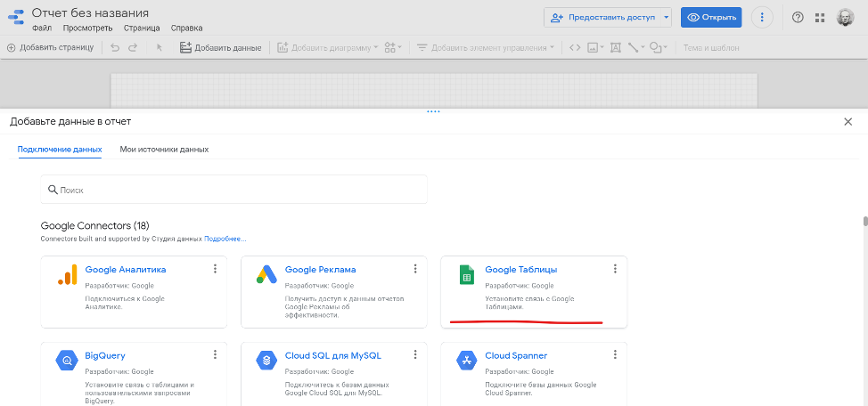This screenshot has width=868, height=406.
Task: Click the Поиск connector search field
Action: 233,189
